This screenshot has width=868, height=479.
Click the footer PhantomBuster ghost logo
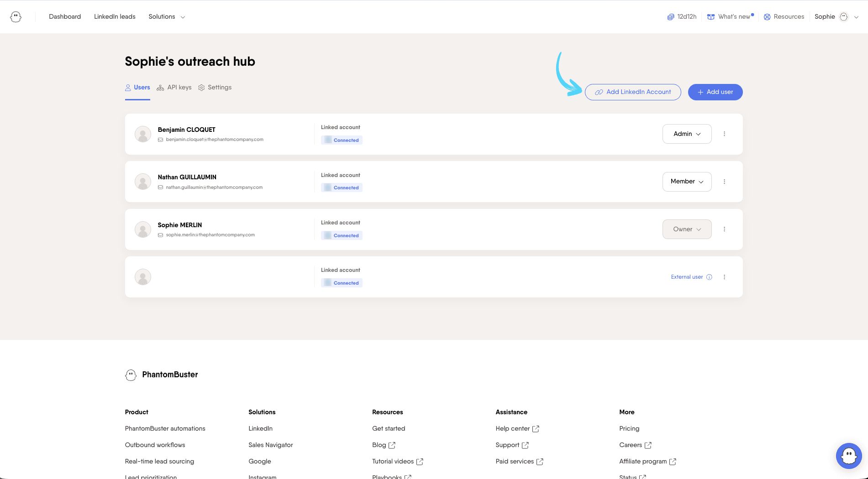coord(131,375)
